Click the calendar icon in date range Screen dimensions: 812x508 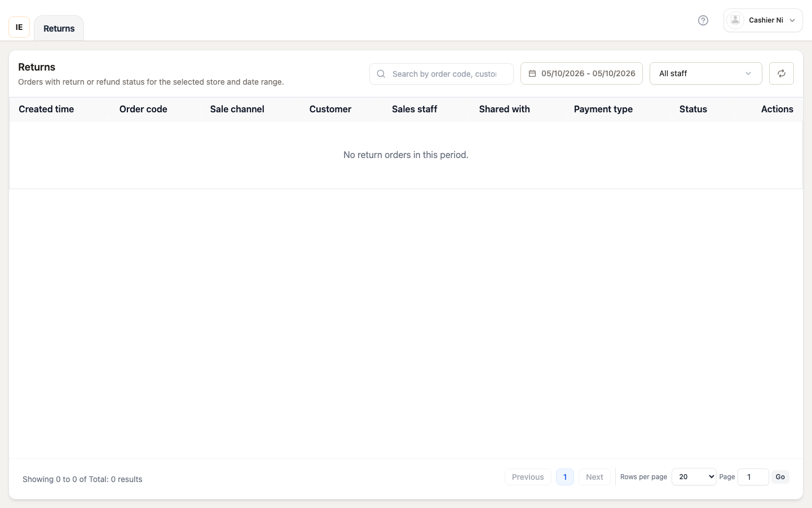[532, 73]
